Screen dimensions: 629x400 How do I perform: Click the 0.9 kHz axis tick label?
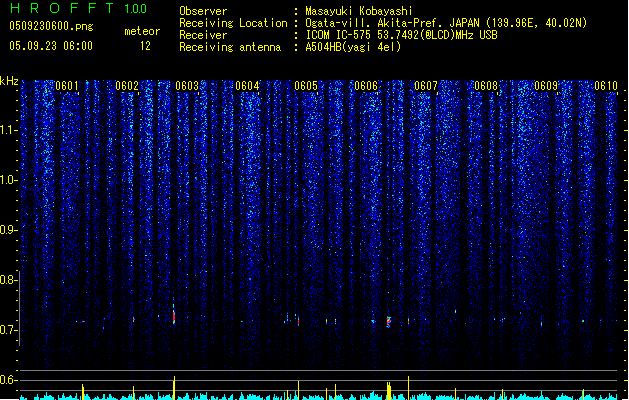tap(8, 230)
